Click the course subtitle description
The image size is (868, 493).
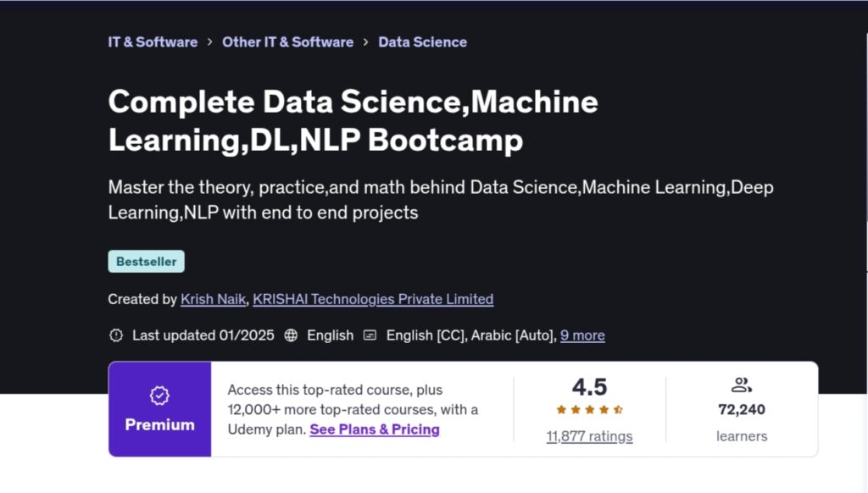pos(441,200)
